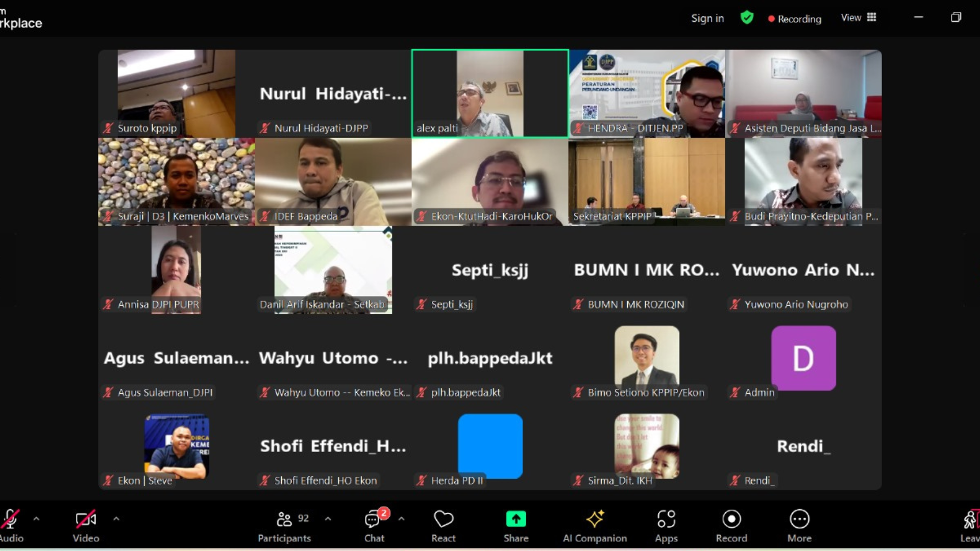
Task: Open the Chat icon with notification badge
Action: (x=373, y=519)
